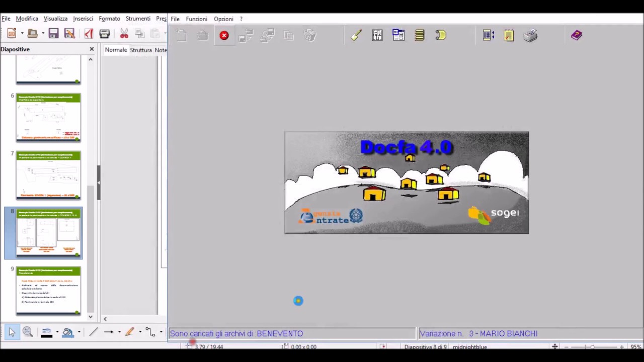Expand curve tool options dropdown

(140, 332)
